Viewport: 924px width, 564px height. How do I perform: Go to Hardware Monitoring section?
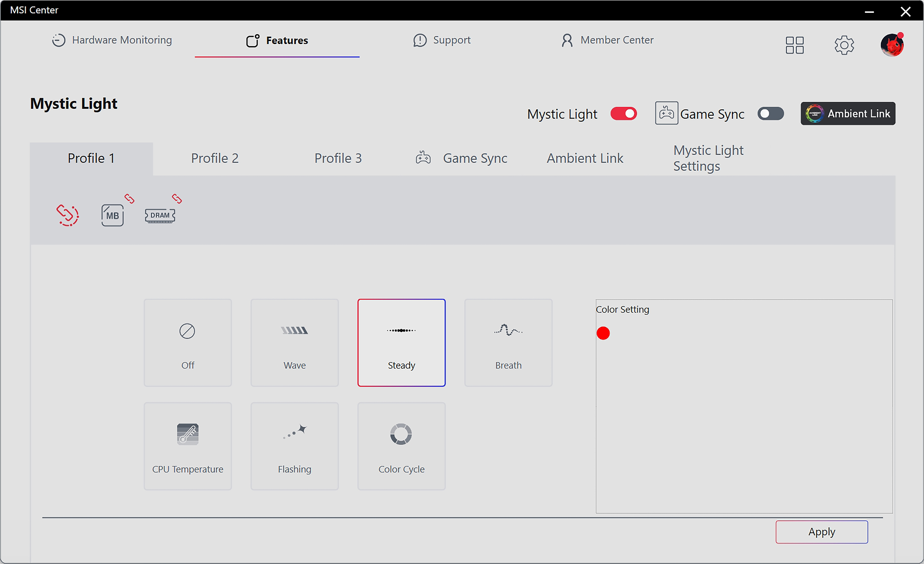112,40
